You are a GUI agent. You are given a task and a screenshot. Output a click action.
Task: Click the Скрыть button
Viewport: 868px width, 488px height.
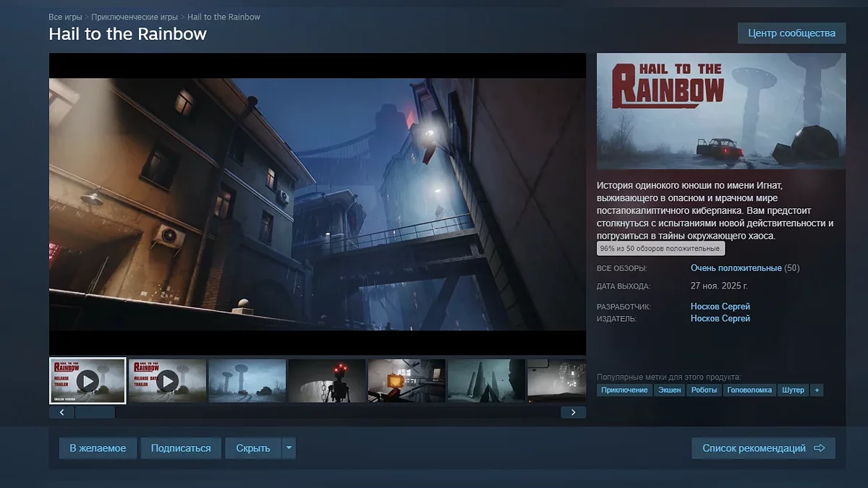pos(253,448)
